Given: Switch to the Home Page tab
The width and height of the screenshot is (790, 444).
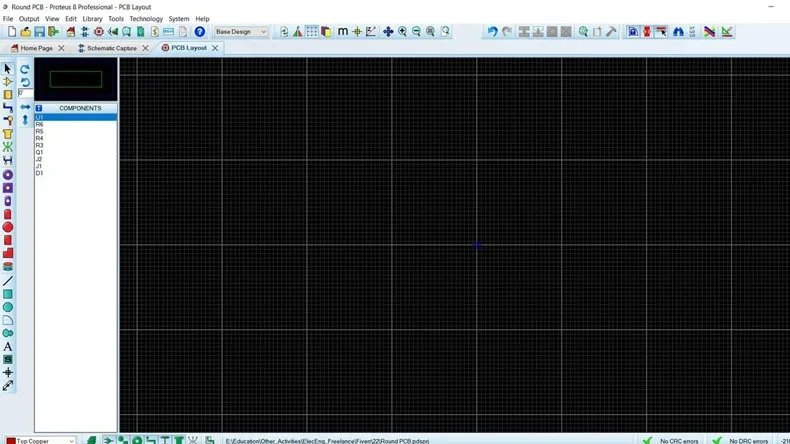Looking at the screenshot, I should (x=36, y=48).
